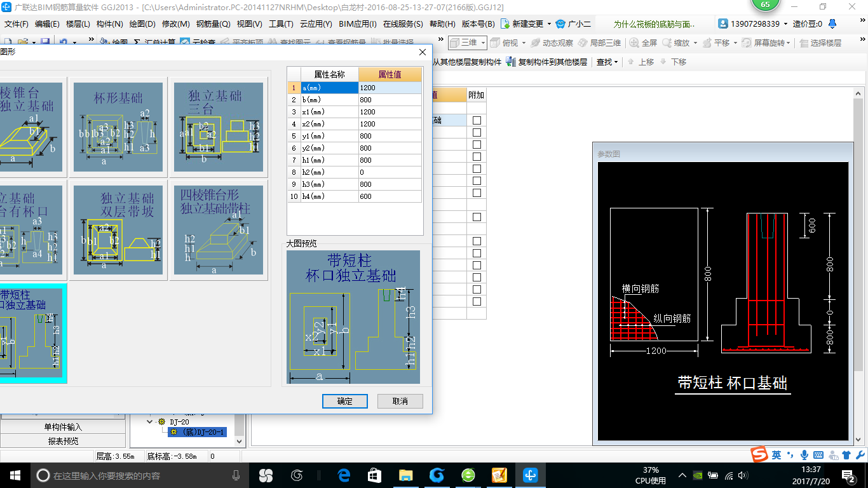Click the 报表预览 panel button
The height and width of the screenshot is (488, 868).
(x=63, y=441)
